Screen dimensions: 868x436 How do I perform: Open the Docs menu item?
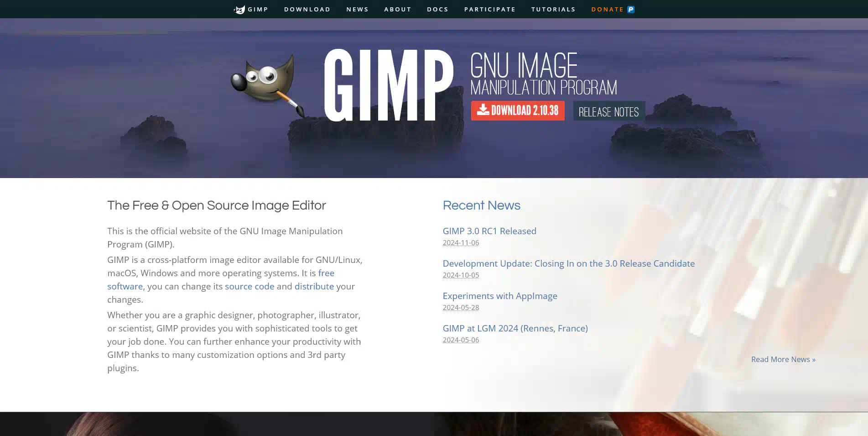438,9
